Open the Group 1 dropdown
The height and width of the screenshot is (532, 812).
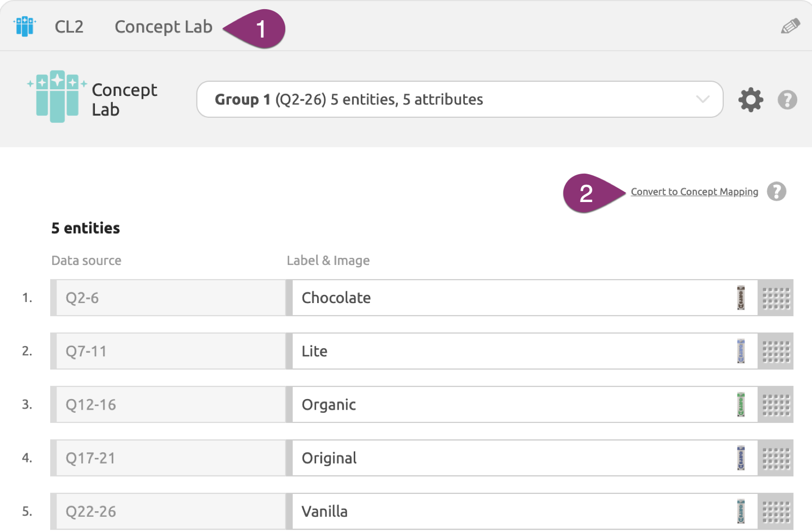(460, 99)
